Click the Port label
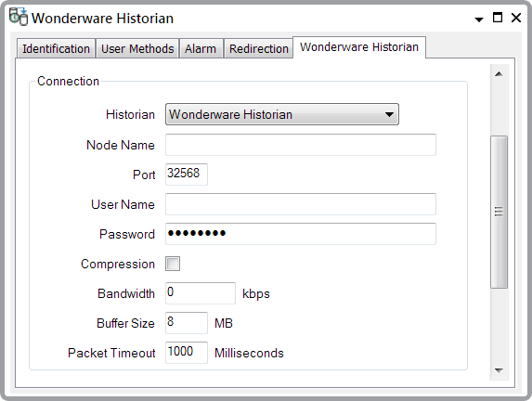Image resolution: width=532 pixels, height=401 pixels. (x=144, y=175)
